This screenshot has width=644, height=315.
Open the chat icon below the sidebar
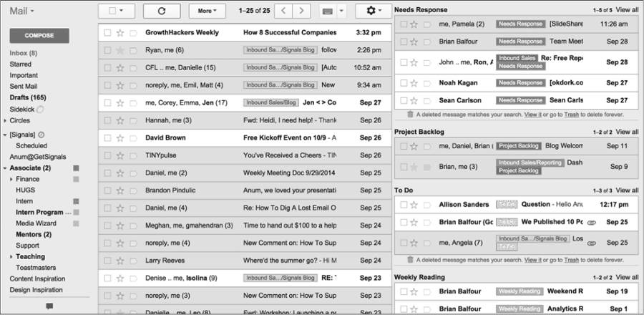click(49, 306)
